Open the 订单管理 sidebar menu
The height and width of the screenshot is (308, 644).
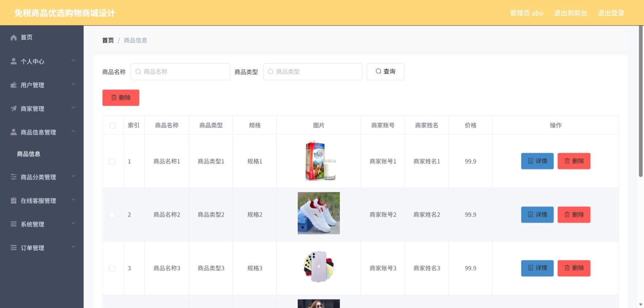click(x=42, y=248)
